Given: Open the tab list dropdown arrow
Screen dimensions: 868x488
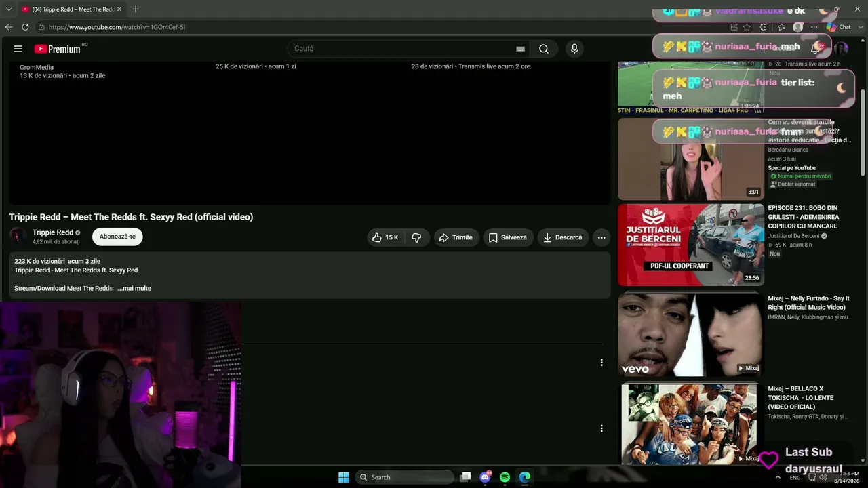Looking at the screenshot, I should click(x=8, y=9).
